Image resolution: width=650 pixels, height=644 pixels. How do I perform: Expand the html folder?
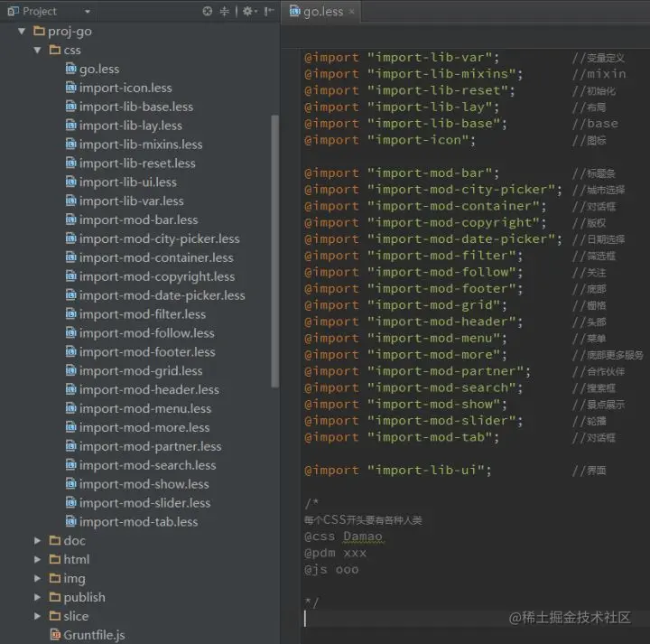pyautogui.click(x=37, y=559)
